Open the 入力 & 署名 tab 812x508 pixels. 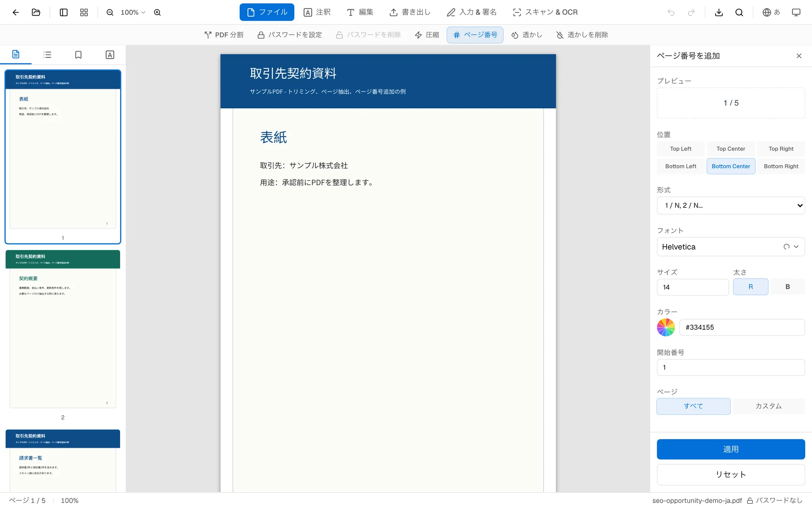472,12
